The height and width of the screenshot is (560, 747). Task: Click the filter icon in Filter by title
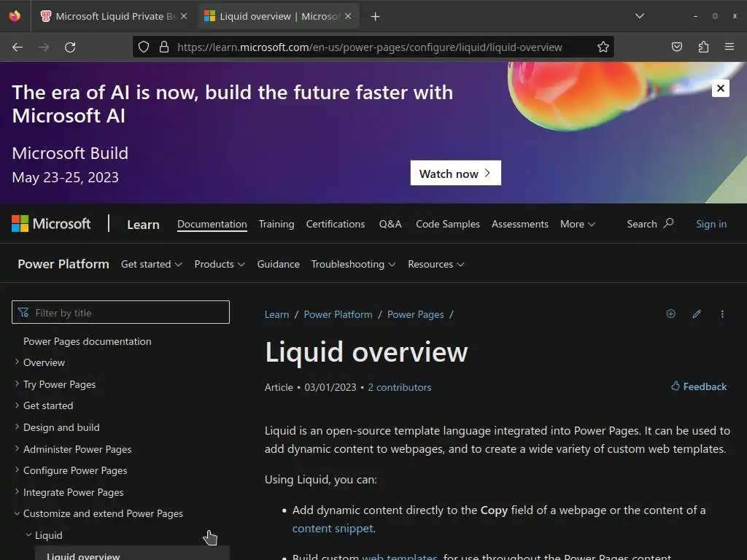coord(23,312)
